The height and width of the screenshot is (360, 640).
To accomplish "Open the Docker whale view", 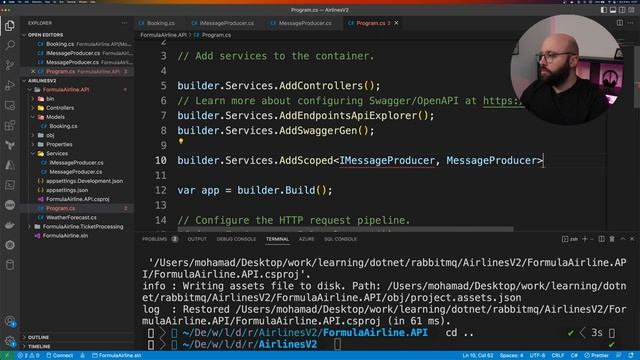I will pos(10,225).
